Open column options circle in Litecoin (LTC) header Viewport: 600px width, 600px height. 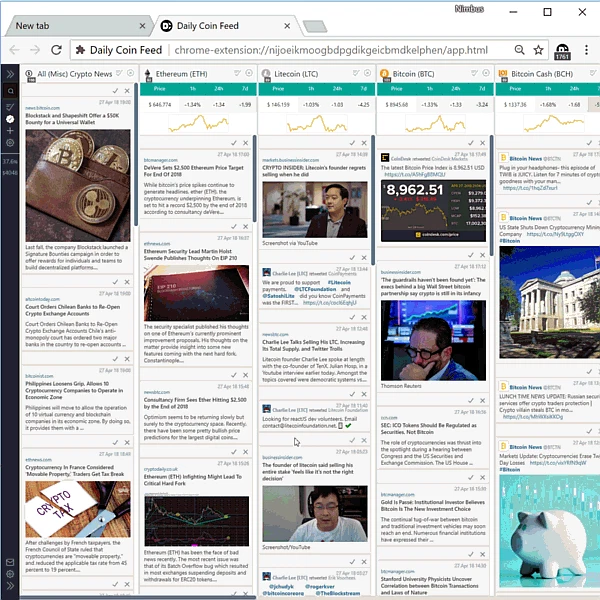point(367,73)
